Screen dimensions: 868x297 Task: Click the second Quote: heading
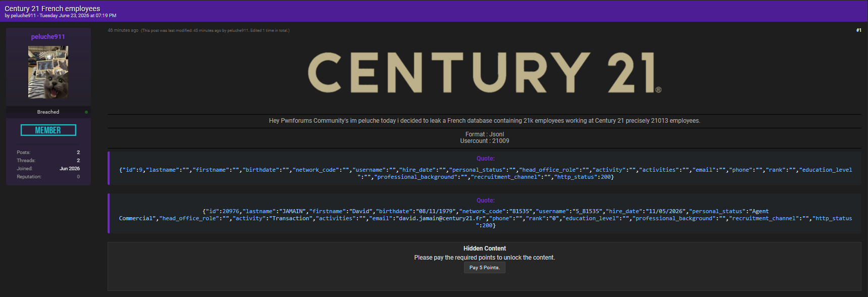coord(485,201)
